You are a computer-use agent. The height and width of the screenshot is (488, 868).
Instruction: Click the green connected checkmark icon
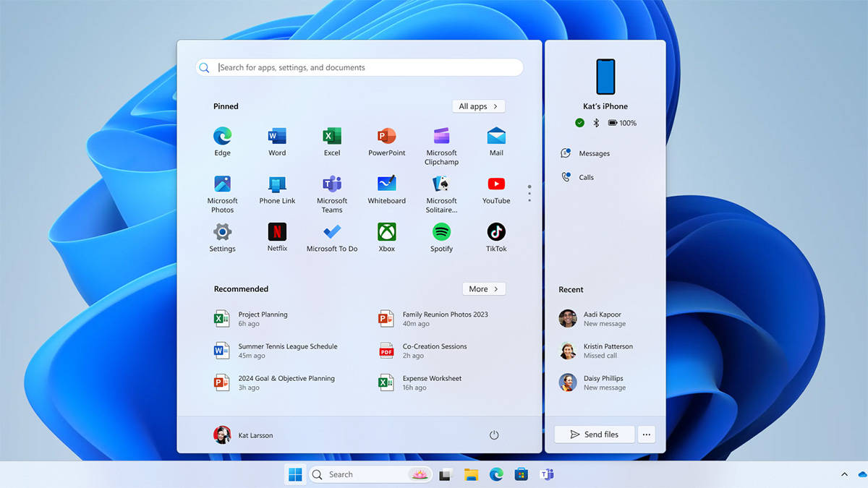[x=579, y=123]
